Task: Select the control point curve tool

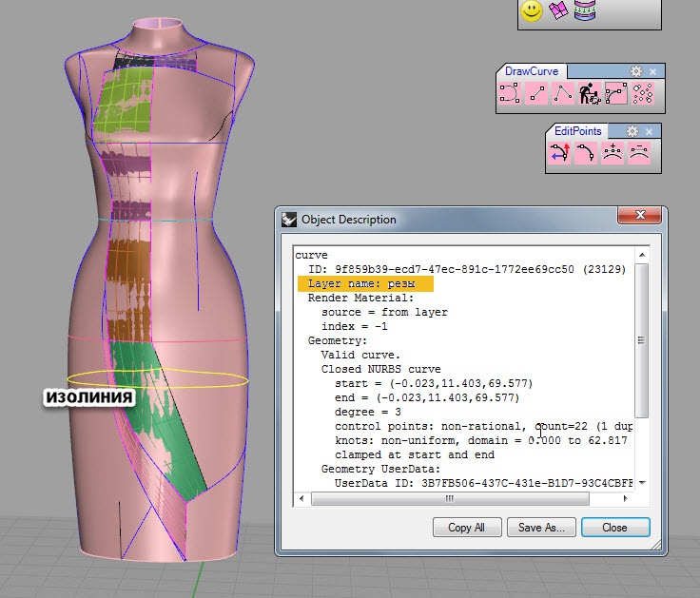Action: tap(616, 93)
